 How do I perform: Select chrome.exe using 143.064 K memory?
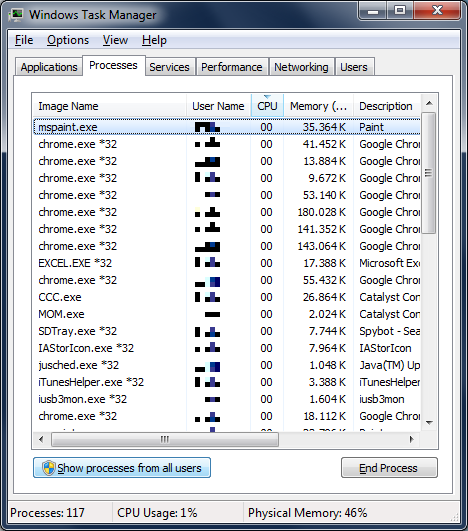227,246
